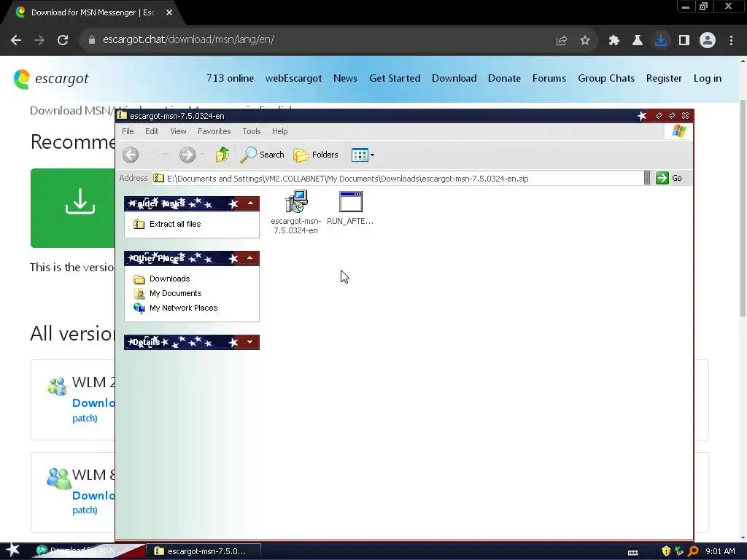This screenshot has height=560, width=747.
Task: Click the Search tool in Explorer toolbar
Action: click(262, 155)
